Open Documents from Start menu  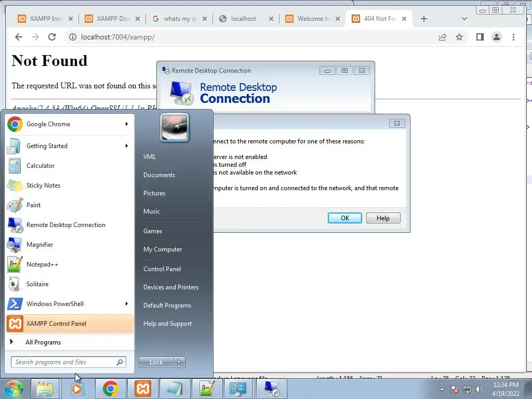click(x=159, y=175)
